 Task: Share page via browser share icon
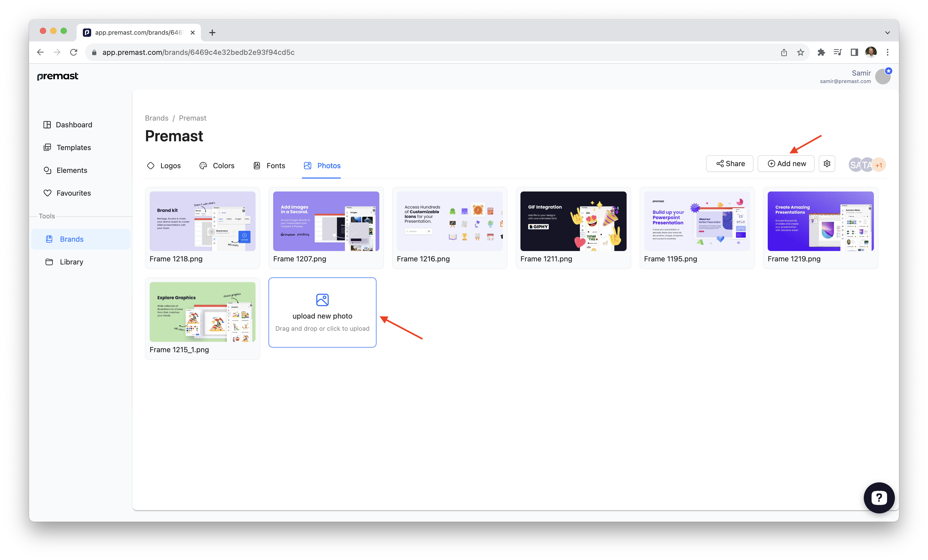[784, 52]
